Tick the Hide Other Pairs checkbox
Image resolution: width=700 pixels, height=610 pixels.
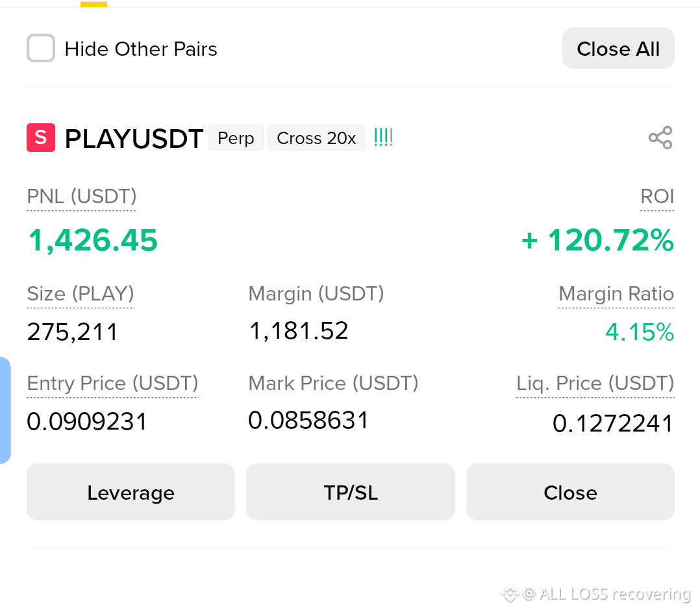pos(41,48)
